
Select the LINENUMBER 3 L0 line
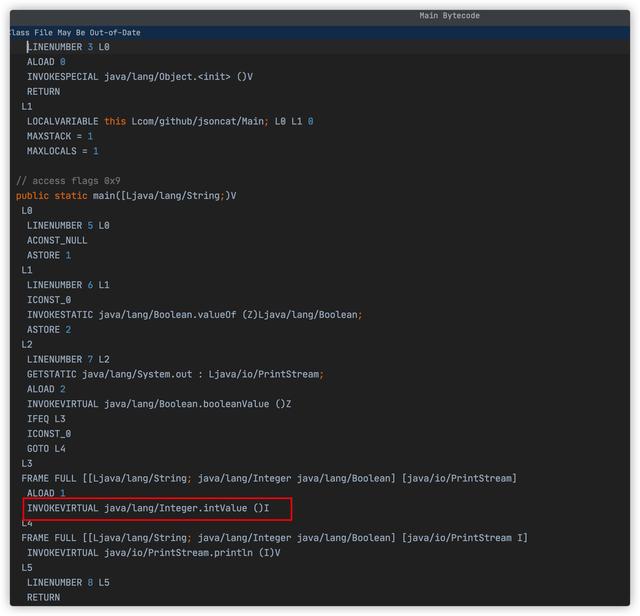[68, 47]
